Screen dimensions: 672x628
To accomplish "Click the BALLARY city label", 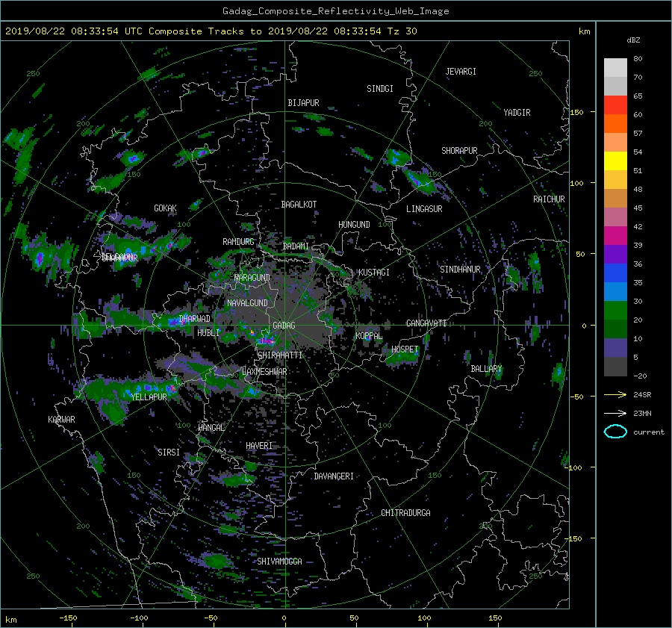I will click(x=486, y=369).
